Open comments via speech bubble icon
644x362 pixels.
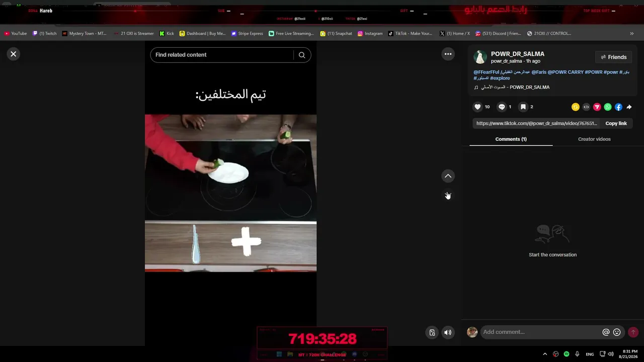pyautogui.click(x=502, y=107)
